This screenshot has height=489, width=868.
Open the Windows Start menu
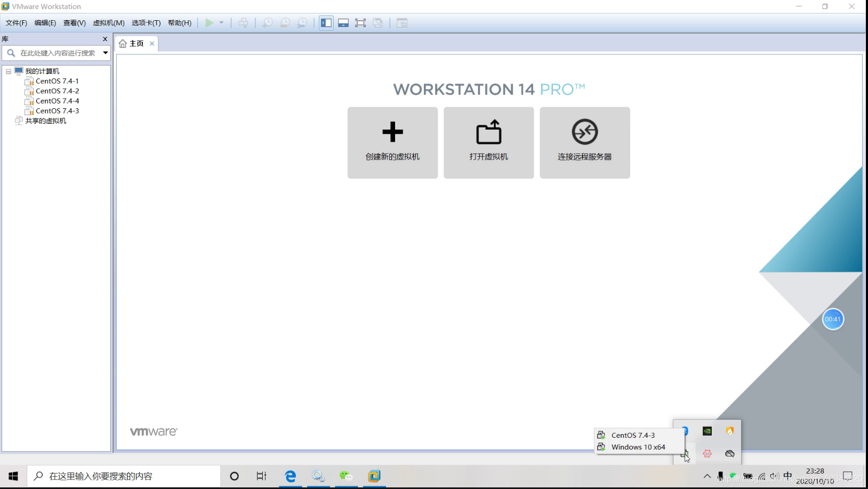pos(13,476)
